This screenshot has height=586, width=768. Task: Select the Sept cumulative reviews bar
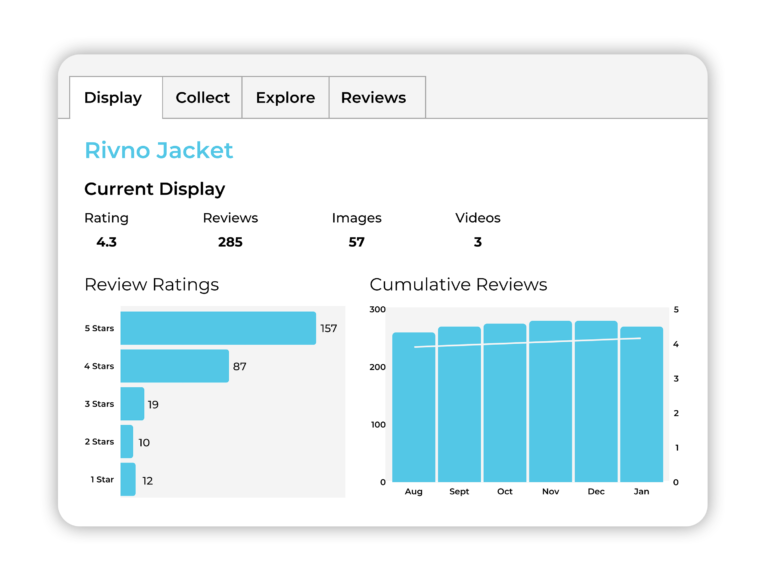coord(459,405)
